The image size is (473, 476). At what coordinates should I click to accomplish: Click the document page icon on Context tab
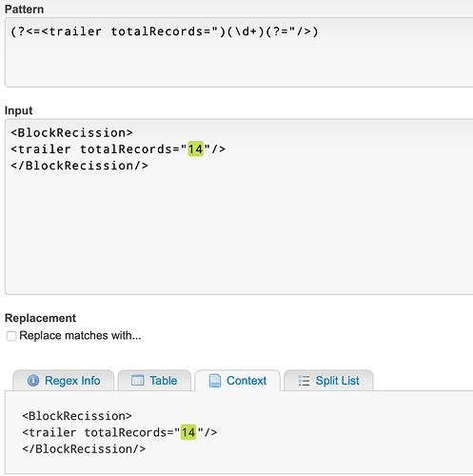pyautogui.click(x=215, y=381)
